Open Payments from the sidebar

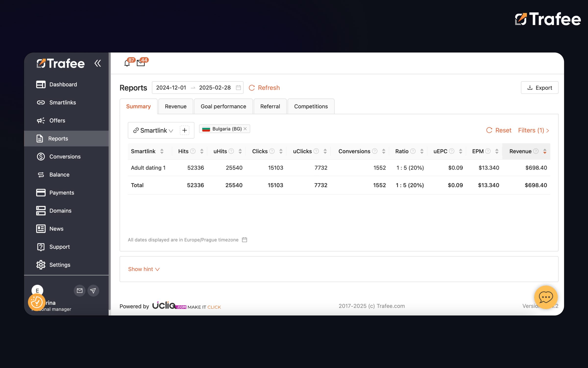click(x=66, y=193)
